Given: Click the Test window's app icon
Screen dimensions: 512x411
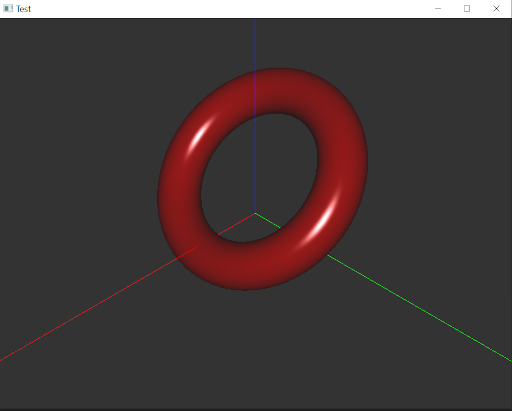Looking at the screenshot, I should pos(8,9).
